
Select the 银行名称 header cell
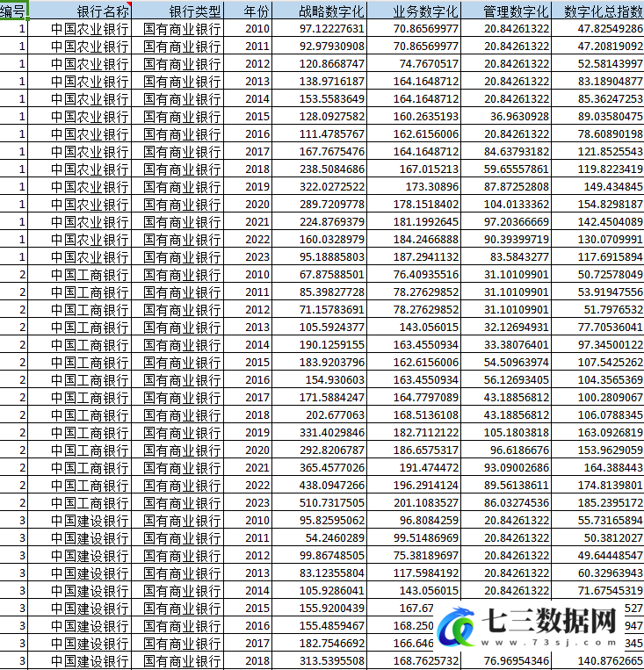pyautogui.click(x=80, y=11)
